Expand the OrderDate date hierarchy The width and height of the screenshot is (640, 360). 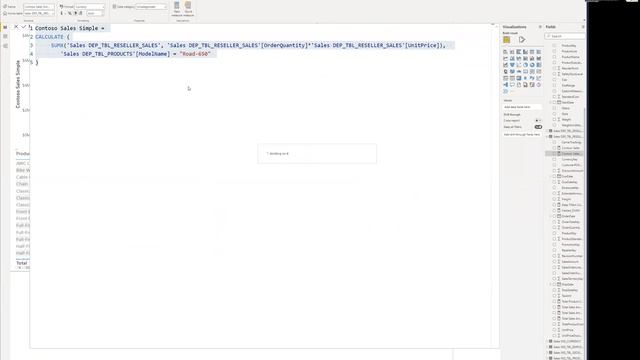coord(551,216)
